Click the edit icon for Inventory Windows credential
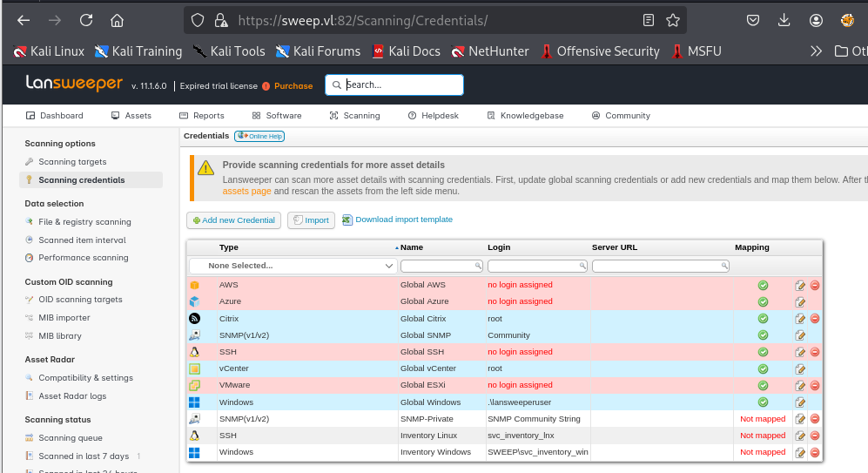The height and width of the screenshot is (473, 868). [800, 452]
